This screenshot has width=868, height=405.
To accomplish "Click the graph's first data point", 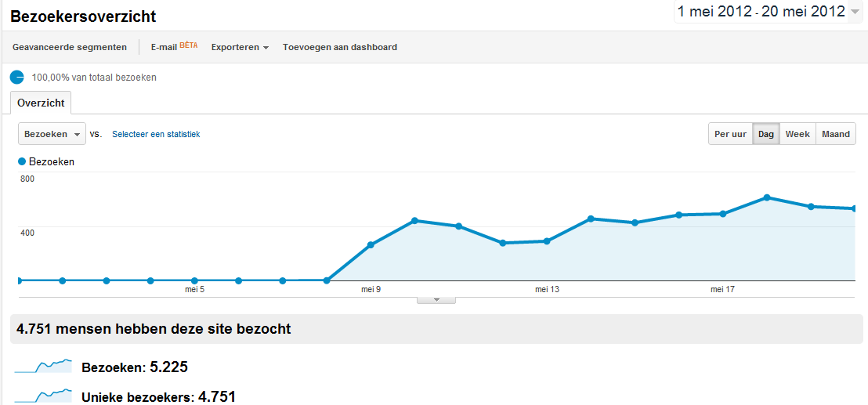I will (x=20, y=280).
